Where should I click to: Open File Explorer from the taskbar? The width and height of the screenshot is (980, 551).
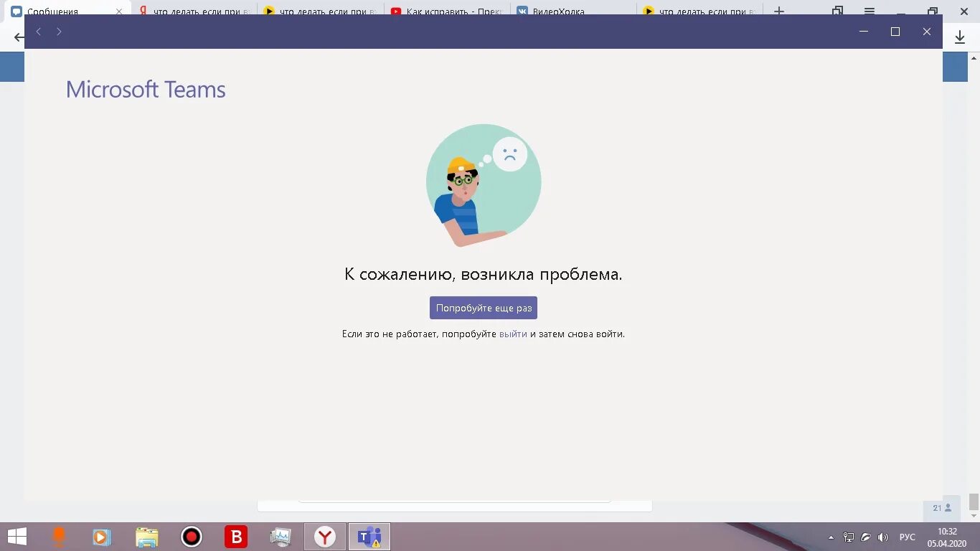tap(146, 537)
